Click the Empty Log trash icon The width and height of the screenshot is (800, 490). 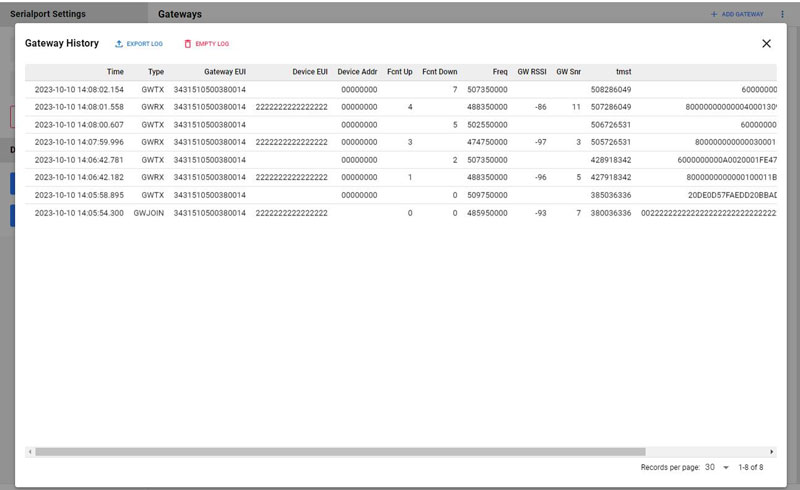(186, 44)
